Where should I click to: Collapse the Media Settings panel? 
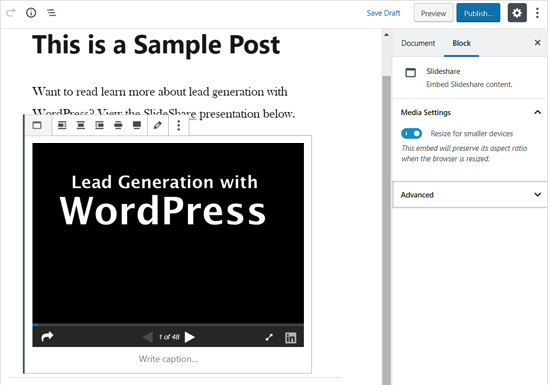click(x=470, y=112)
